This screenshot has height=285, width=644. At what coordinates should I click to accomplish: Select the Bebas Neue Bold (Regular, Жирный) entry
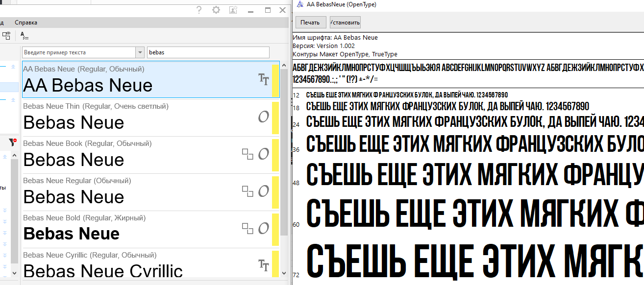point(151,229)
